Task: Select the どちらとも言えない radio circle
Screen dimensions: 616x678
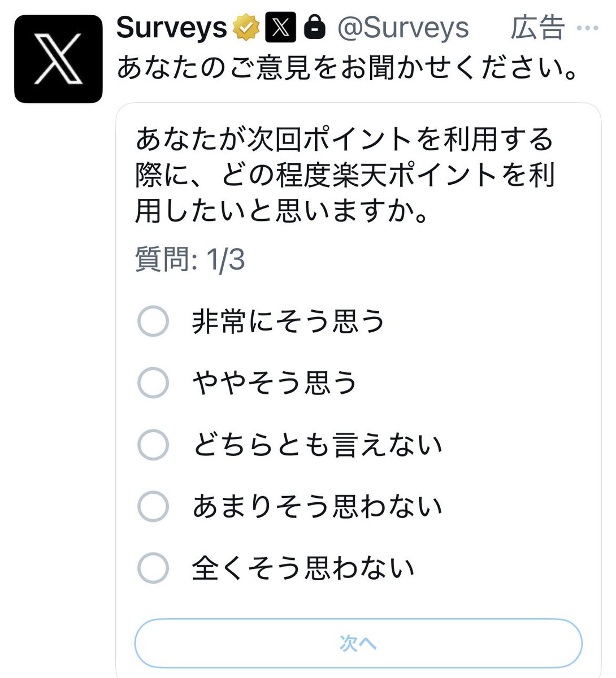Action: point(153,444)
